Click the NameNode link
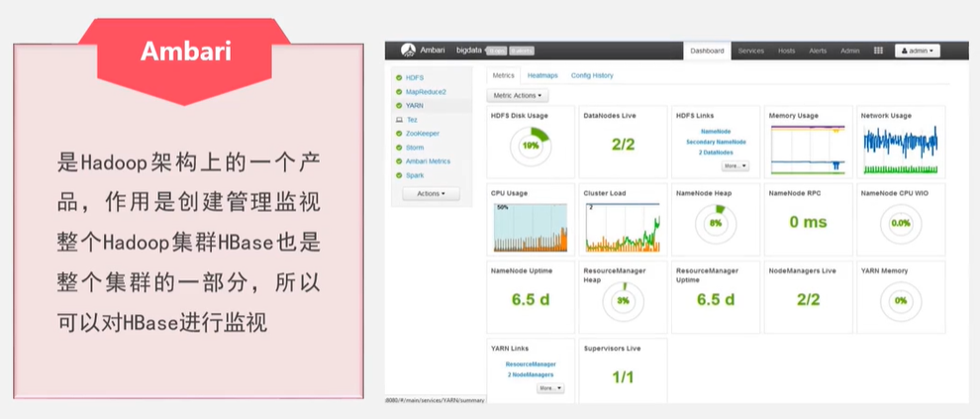 [716, 132]
